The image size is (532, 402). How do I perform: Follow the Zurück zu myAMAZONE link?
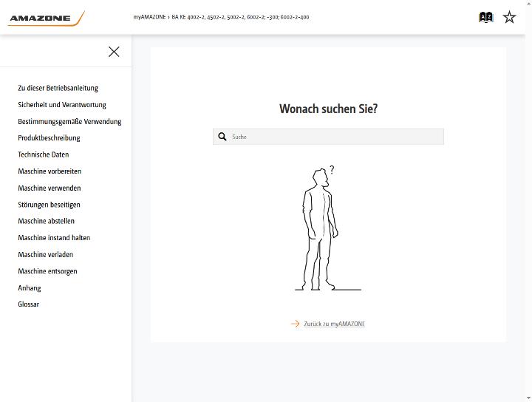[334, 324]
